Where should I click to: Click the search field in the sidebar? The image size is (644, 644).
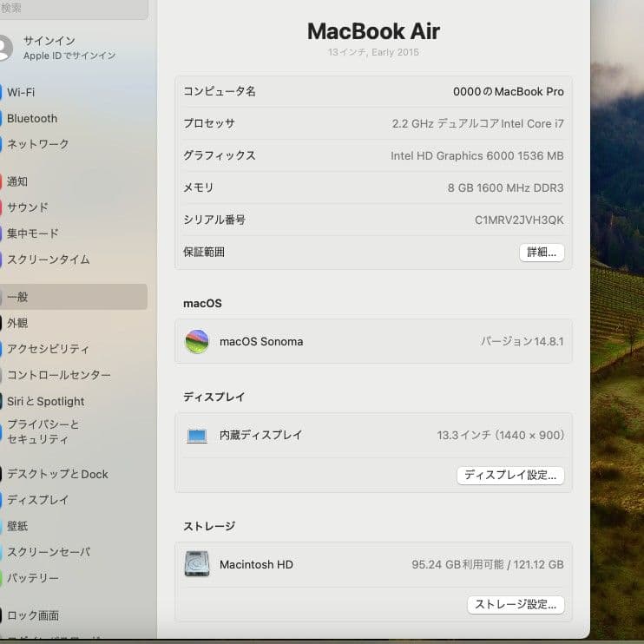[x=74, y=9]
